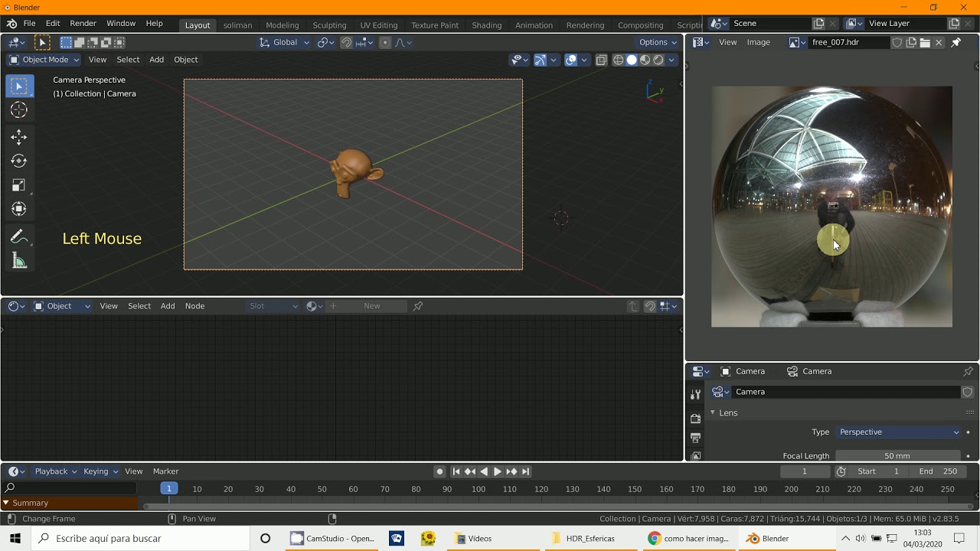Open the Global transform orientation dropdown
The height and width of the screenshot is (551, 980).
[284, 42]
